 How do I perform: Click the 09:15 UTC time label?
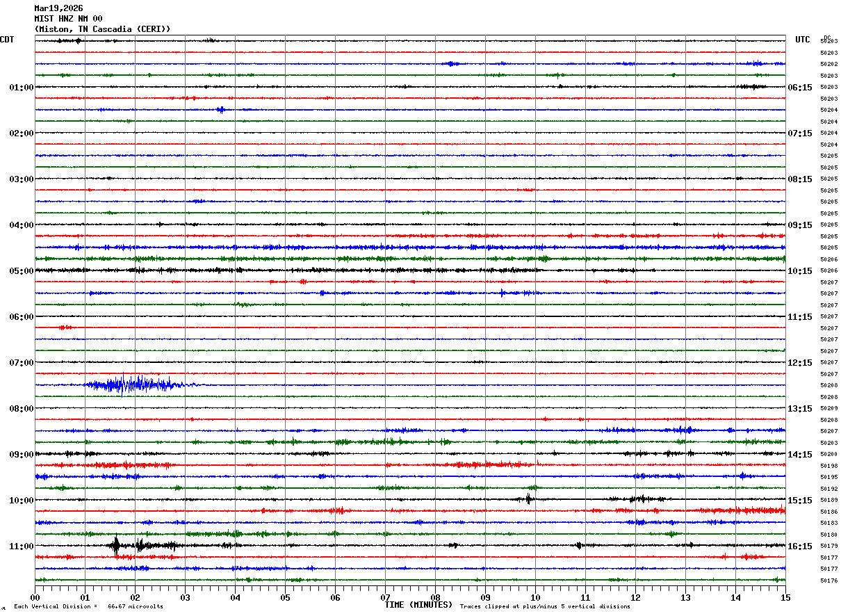800,225
